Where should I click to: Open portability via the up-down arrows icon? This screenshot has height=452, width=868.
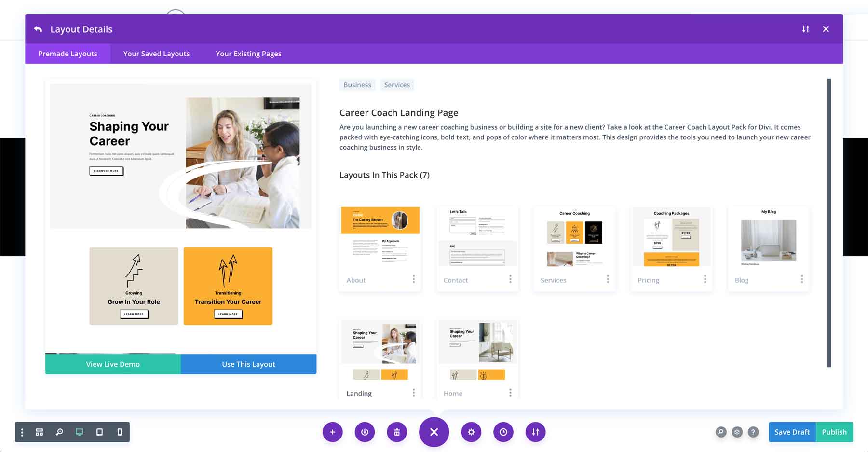click(x=535, y=432)
